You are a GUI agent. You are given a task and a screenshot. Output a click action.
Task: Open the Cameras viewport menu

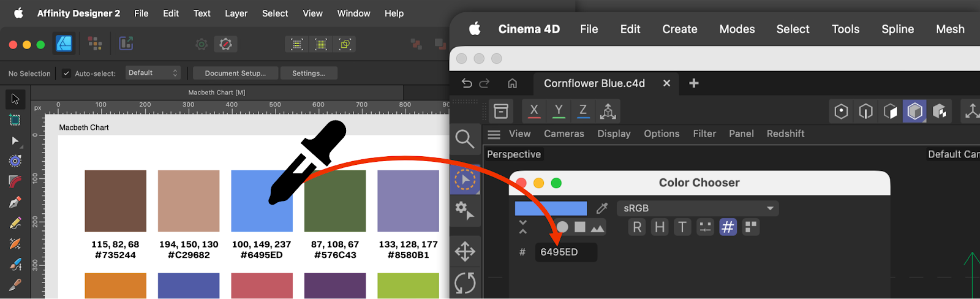point(563,134)
